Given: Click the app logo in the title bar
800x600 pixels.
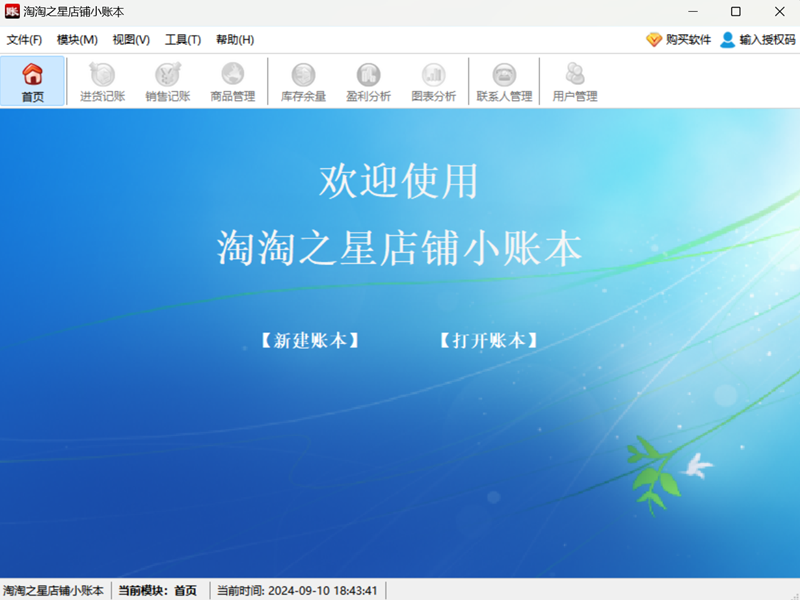Looking at the screenshot, I should tap(14, 12).
